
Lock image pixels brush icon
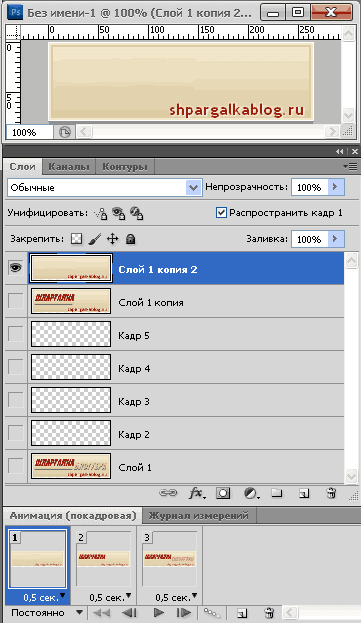pos(95,239)
